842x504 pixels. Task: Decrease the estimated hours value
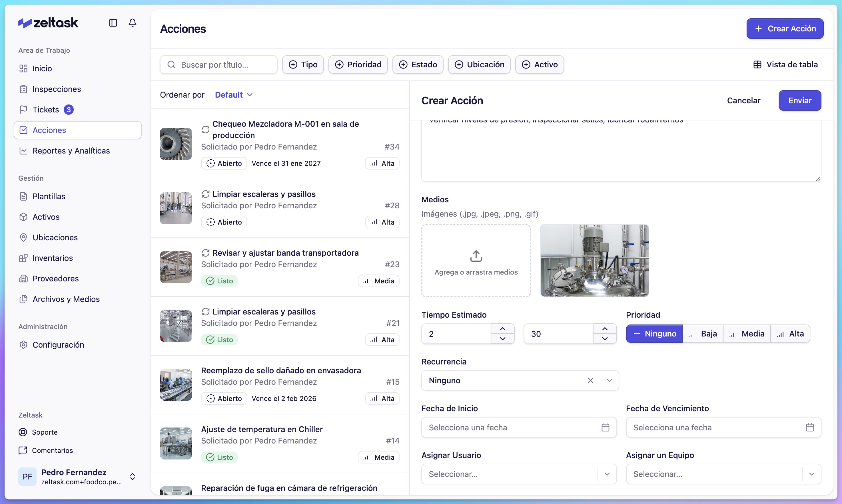click(x=503, y=338)
